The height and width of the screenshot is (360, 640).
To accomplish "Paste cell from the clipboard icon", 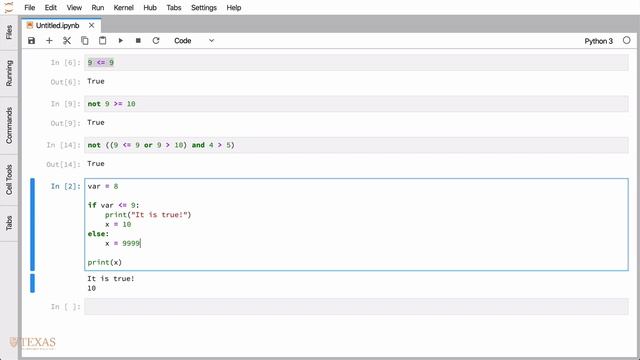I will point(102,40).
